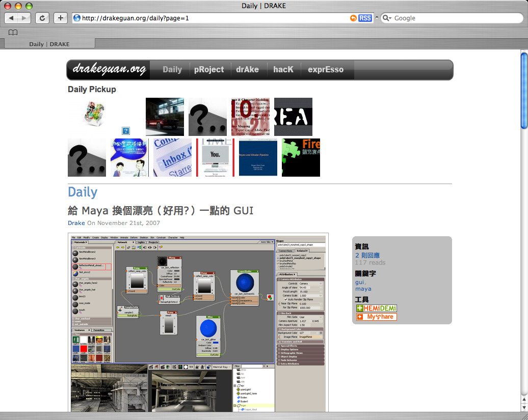Click the scrollbar up arrow
528x420 pixels.
click(524, 399)
